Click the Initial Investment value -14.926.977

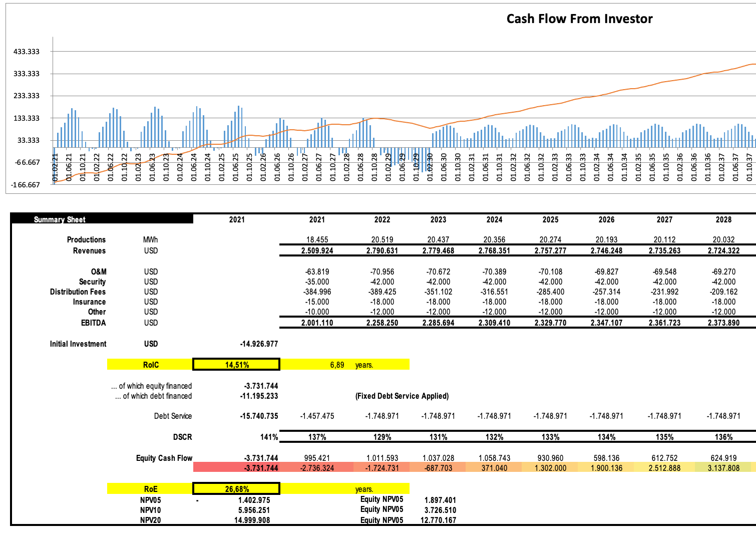tap(259, 344)
